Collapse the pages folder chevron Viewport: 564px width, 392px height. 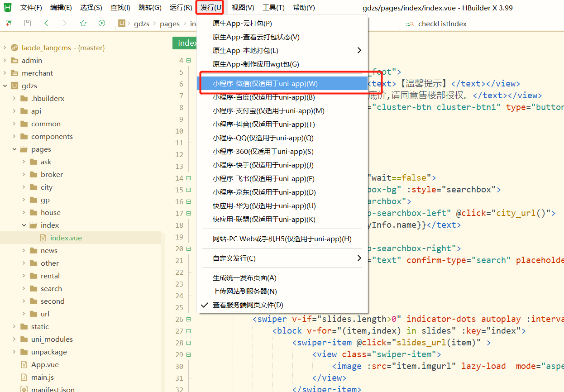coord(14,149)
